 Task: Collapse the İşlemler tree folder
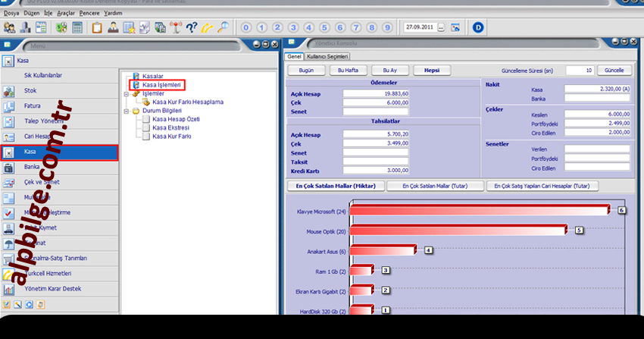[126, 94]
